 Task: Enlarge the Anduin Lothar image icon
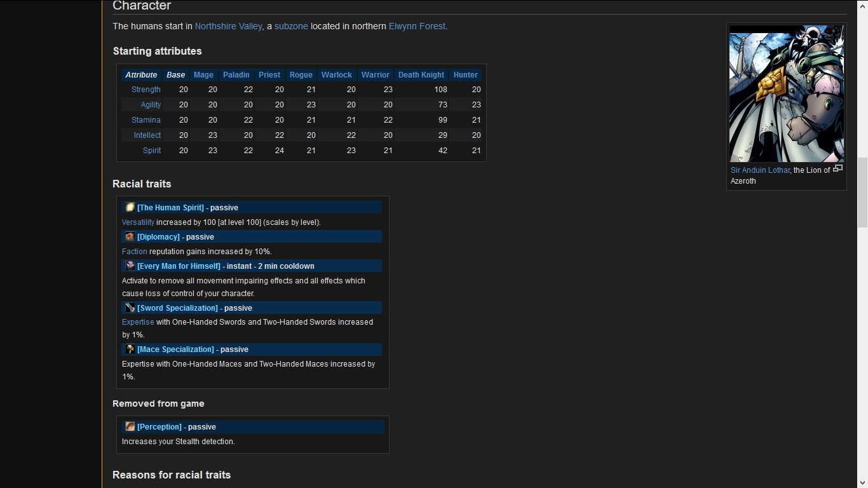click(838, 168)
